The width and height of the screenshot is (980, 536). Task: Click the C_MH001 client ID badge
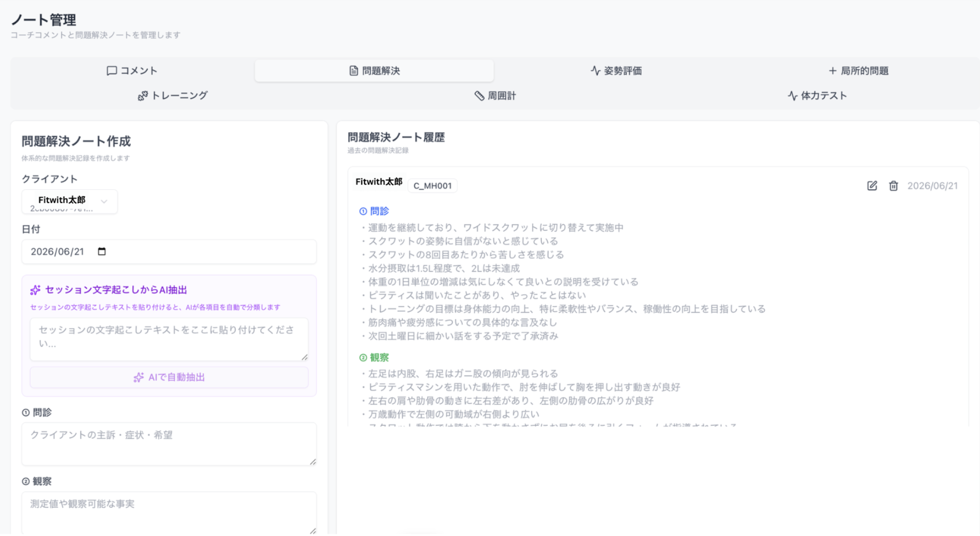(x=433, y=186)
